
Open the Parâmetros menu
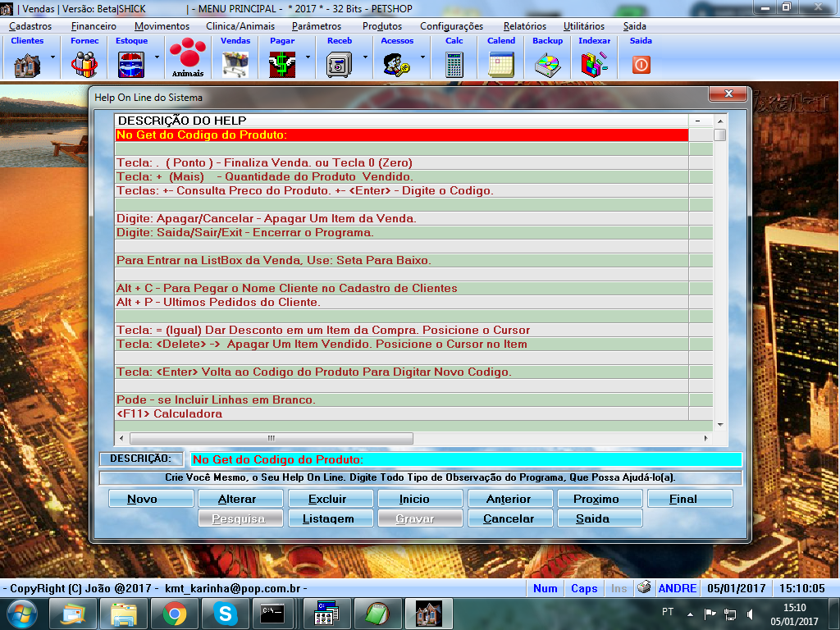[x=317, y=26]
